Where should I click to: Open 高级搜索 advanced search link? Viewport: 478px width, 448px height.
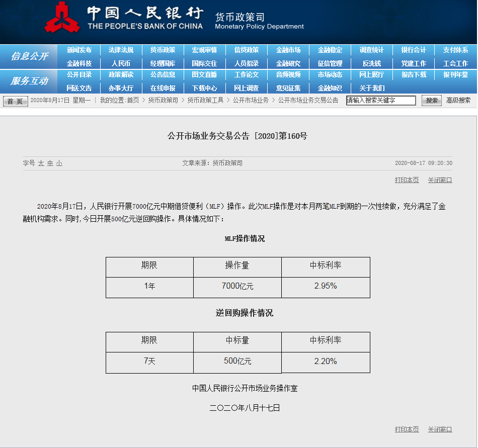458,101
